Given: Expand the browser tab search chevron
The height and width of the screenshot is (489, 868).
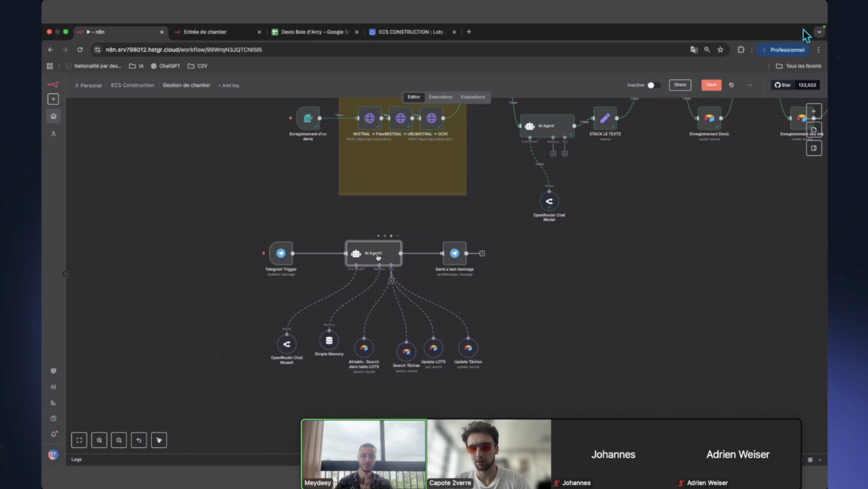Looking at the screenshot, I should [819, 32].
